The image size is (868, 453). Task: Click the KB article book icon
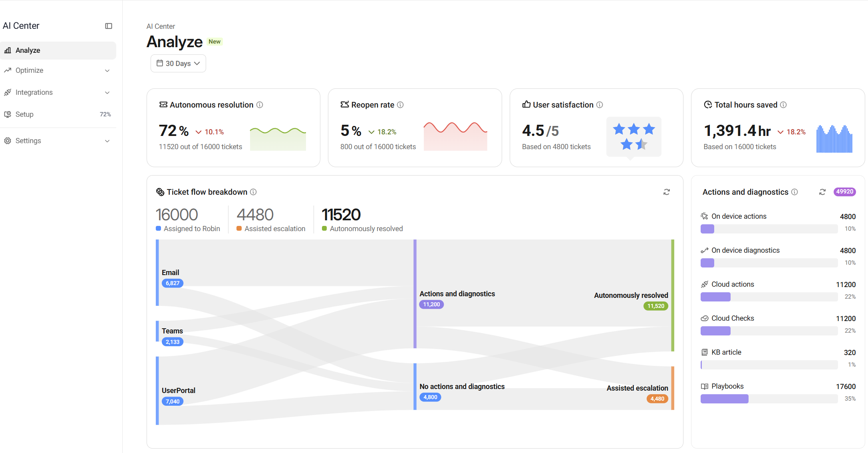(705, 352)
